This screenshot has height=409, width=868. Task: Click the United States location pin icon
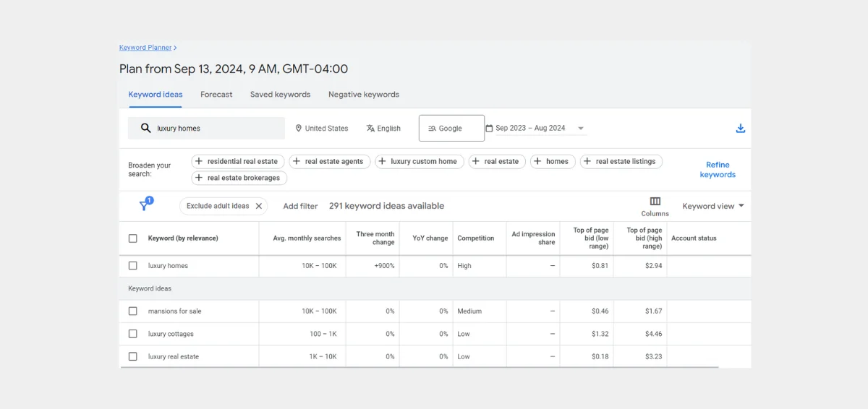point(298,128)
